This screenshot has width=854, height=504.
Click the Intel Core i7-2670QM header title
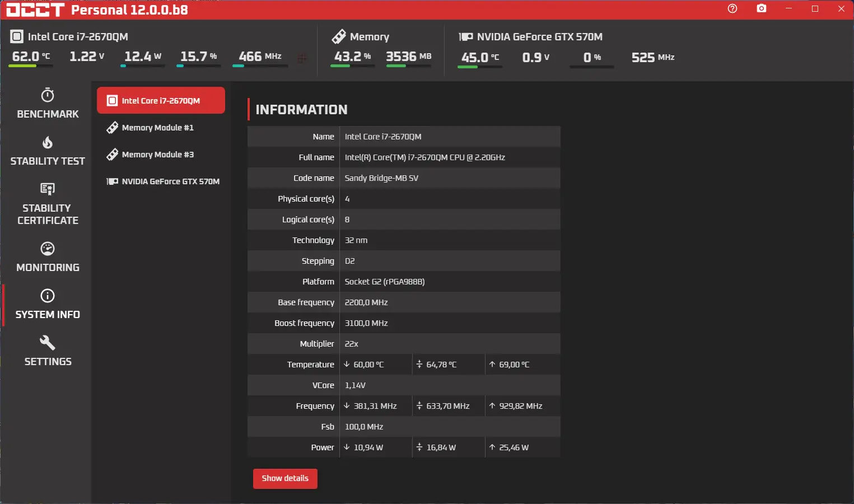point(78,37)
